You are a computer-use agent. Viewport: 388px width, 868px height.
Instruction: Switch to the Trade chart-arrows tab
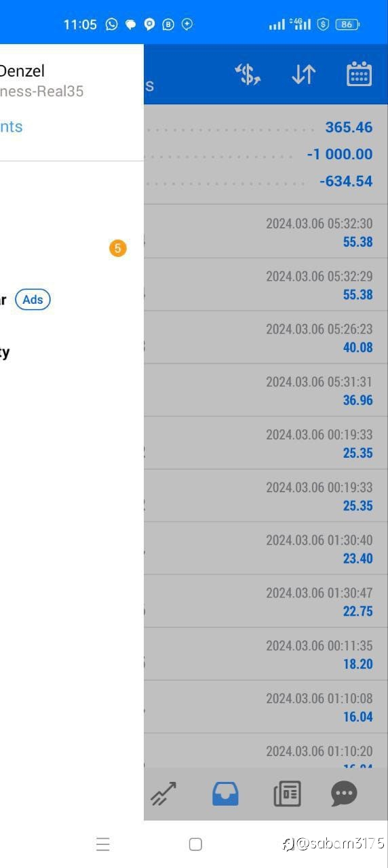(x=163, y=793)
